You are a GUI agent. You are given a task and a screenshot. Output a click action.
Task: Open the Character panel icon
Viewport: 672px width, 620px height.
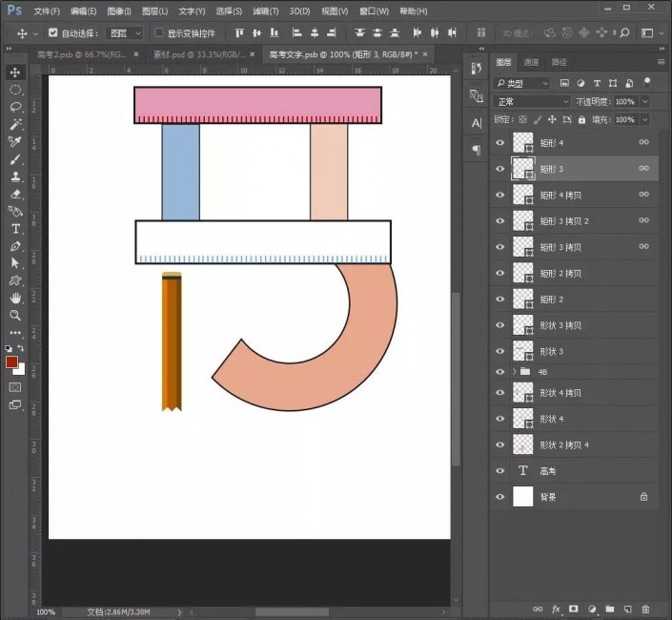(x=477, y=123)
